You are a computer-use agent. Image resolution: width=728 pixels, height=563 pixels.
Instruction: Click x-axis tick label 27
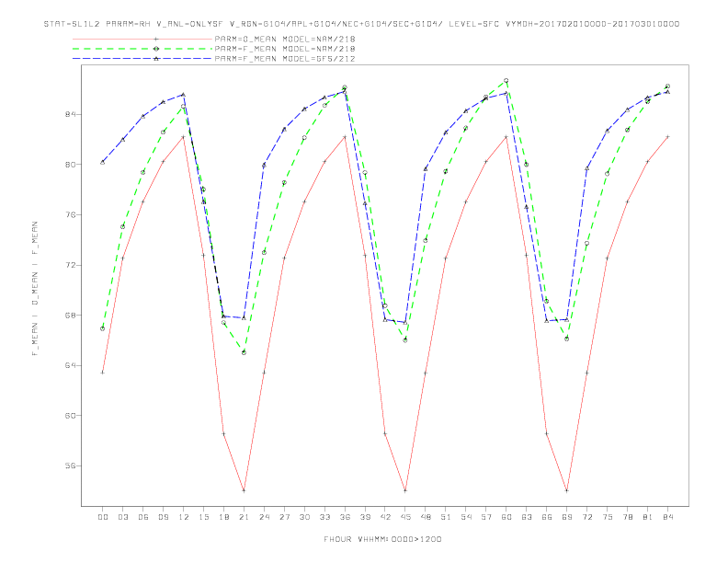click(284, 517)
